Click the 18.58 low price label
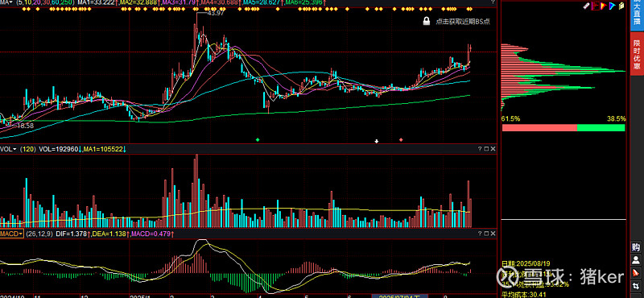This screenshot has width=644, height=298. pyautogui.click(x=25, y=126)
